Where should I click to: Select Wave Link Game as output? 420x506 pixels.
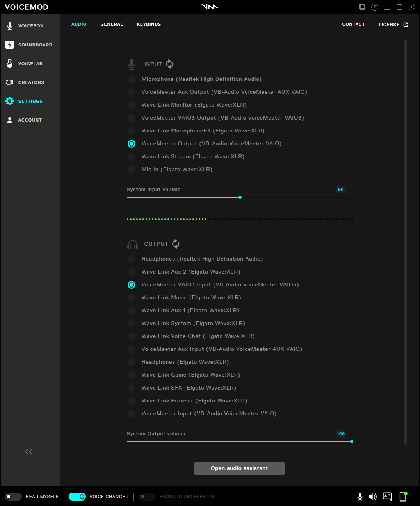point(184,375)
